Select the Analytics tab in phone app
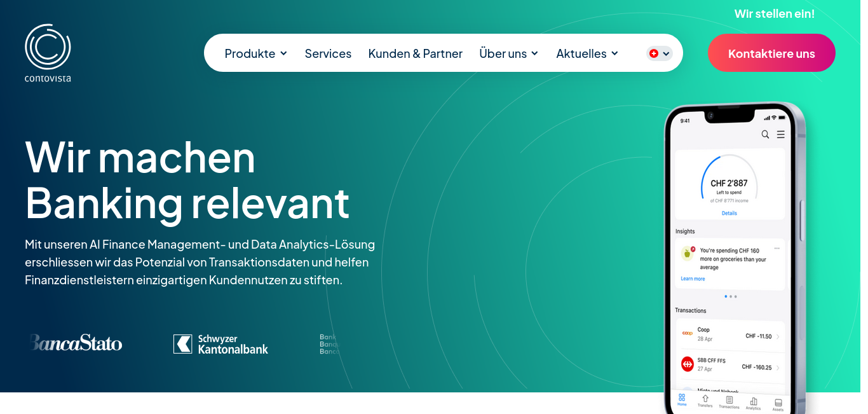Viewport: 868px width, 414px height. click(753, 403)
